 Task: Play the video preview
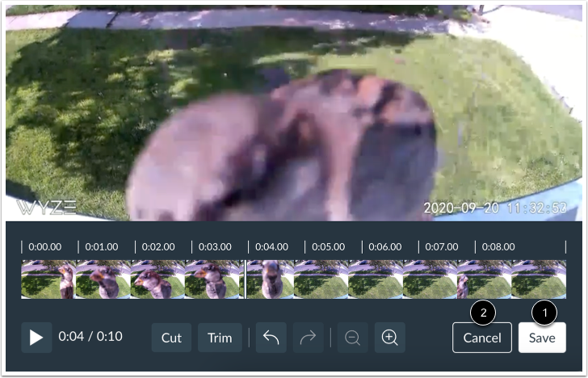[36, 337]
